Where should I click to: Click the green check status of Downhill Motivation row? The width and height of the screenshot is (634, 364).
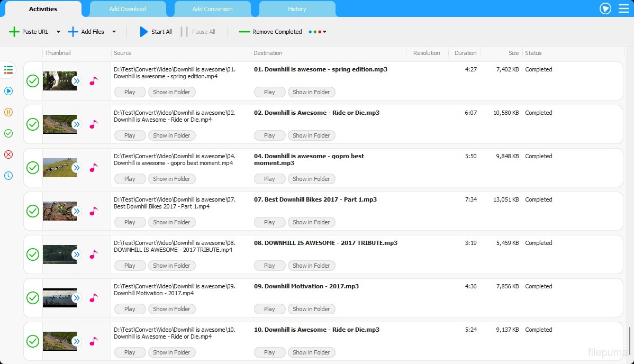click(x=33, y=298)
